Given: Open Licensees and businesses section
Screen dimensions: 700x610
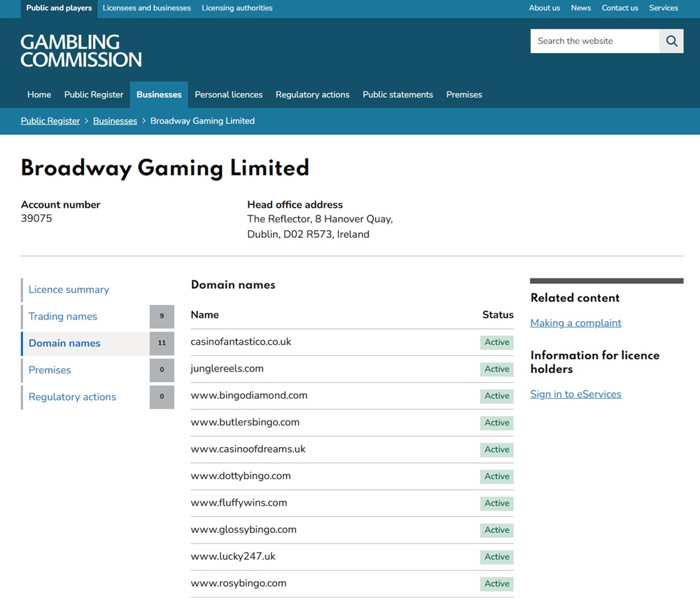Looking at the screenshot, I should click(x=146, y=8).
